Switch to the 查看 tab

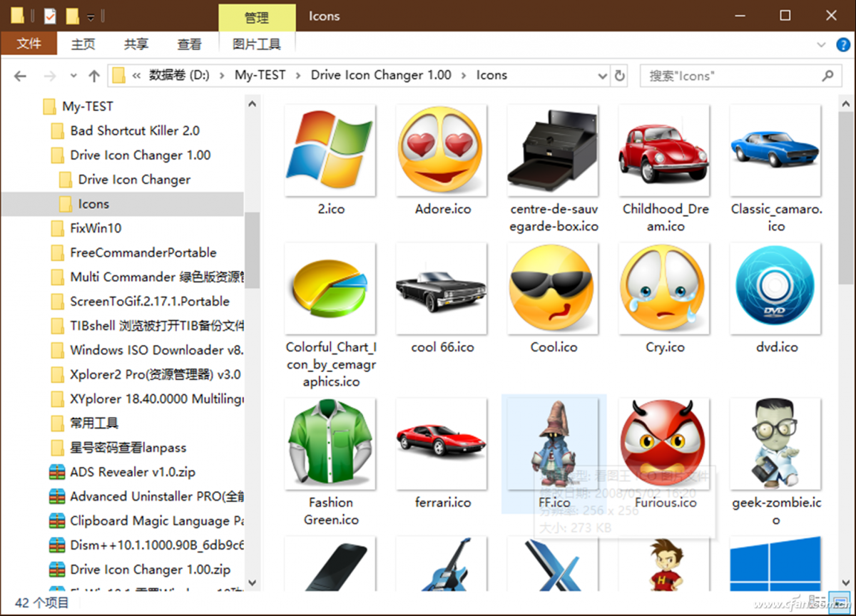(189, 44)
